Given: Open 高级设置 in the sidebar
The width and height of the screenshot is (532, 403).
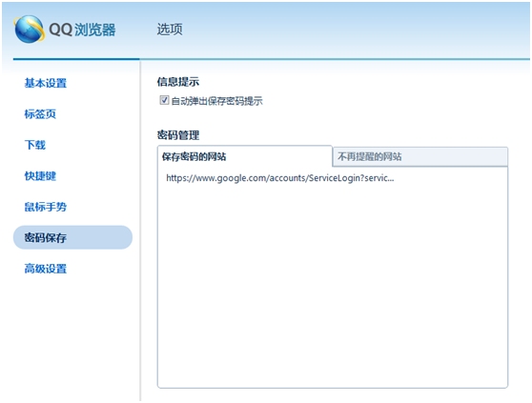Looking at the screenshot, I should pos(46,269).
